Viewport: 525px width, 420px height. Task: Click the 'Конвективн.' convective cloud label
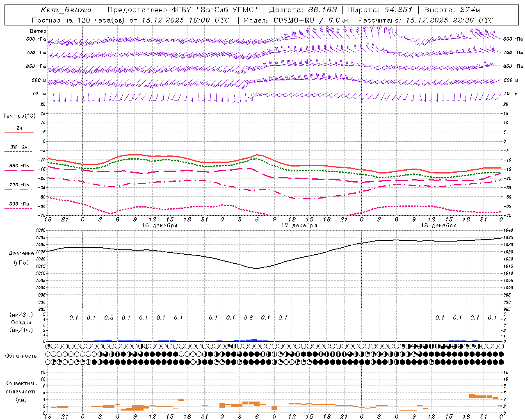point(21,383)
